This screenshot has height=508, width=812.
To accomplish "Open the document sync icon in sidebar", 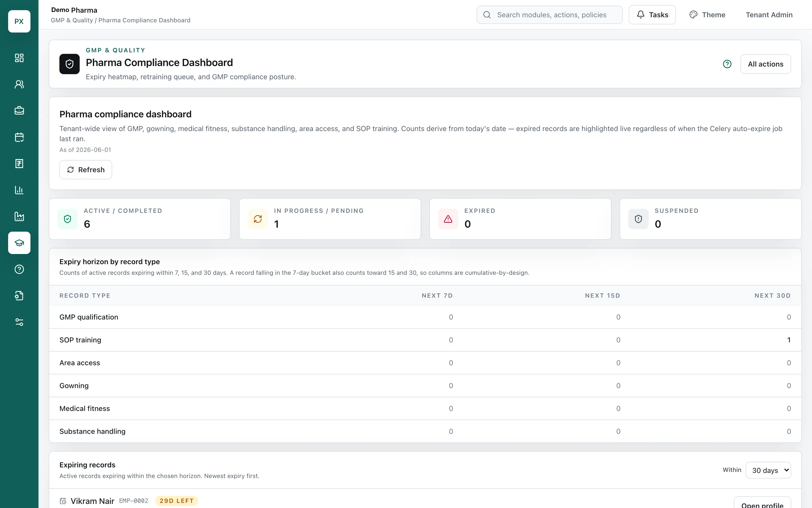I will pos(19,296).
